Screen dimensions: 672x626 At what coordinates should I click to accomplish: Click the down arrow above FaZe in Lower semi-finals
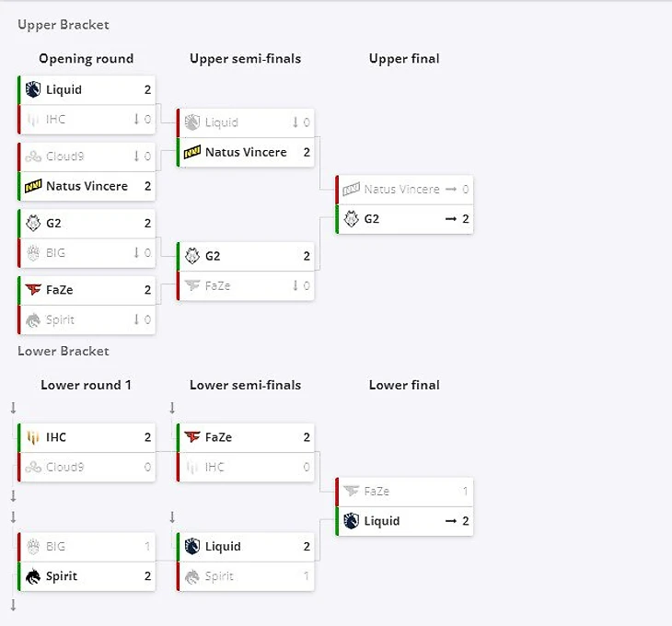[x=172, y=408]
